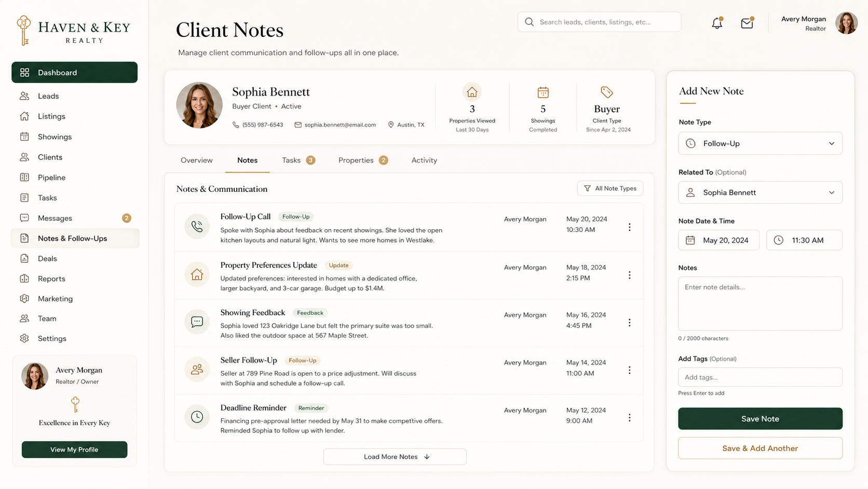
Task: Open the Related To Sophia Bennett dropdown
Action: point(760,192)
